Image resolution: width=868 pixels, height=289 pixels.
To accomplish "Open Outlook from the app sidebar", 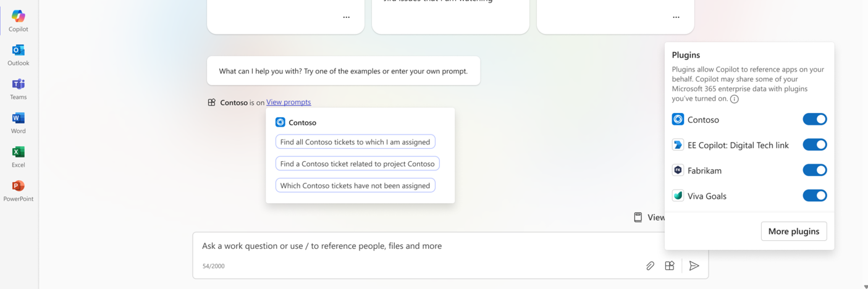I will 18,55.
